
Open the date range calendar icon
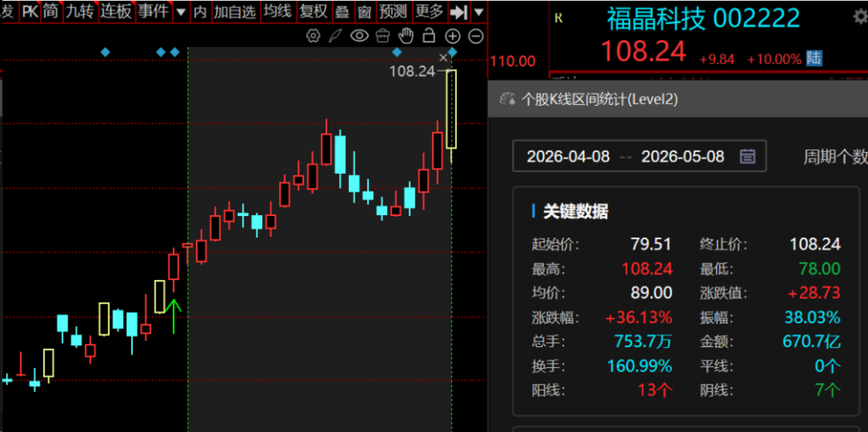tap(748, 156)
